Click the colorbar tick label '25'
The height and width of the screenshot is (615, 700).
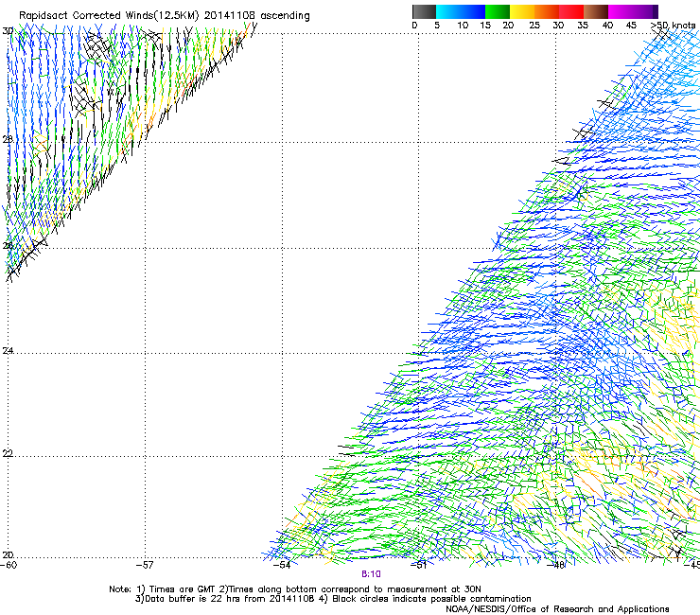pos(534,26)
